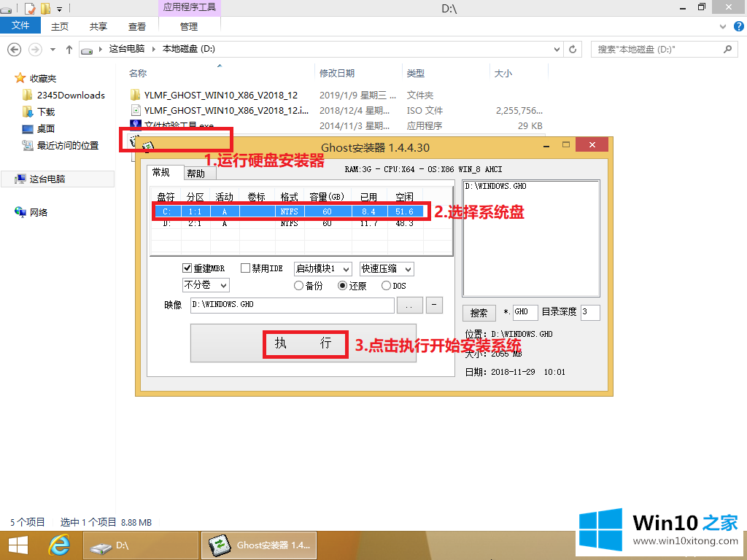Select the YLMF_GHOST_WIN10 ISO file
Image resolution: width=747 pixels, height=560 pixels.
coord(226,111)
